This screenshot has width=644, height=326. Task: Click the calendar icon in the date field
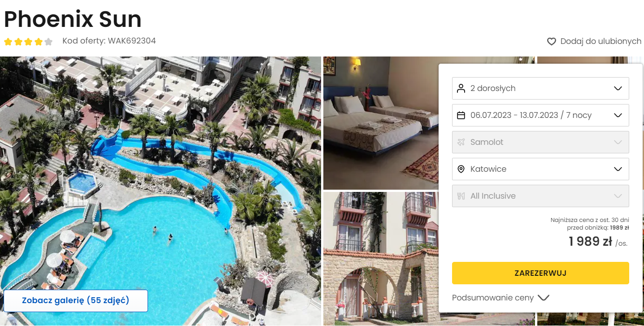461,115
